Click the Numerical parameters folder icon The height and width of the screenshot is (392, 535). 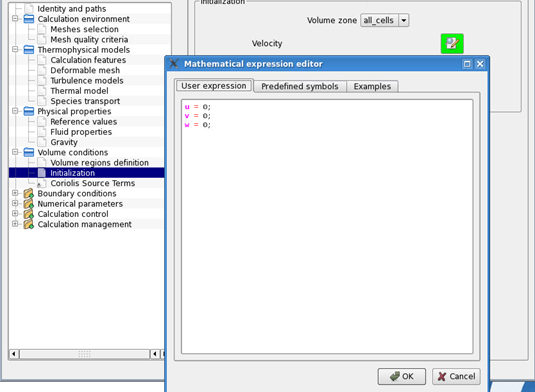click(x=29, y=204)
